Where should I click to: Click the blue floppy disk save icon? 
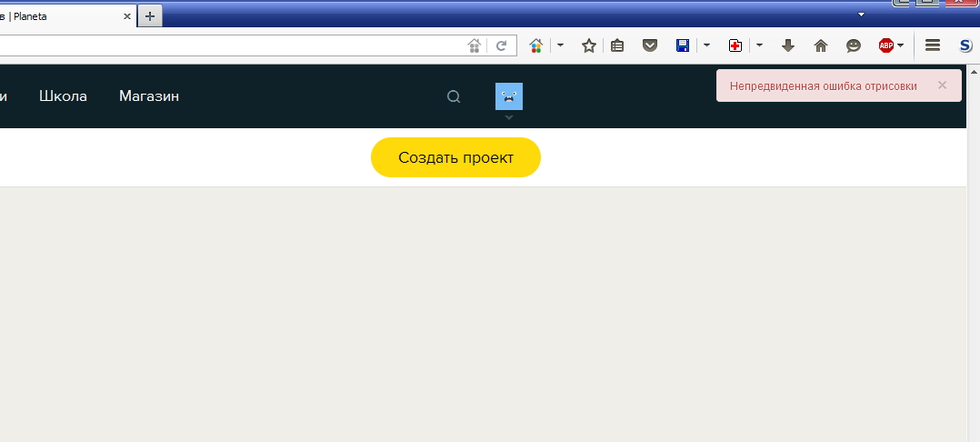coord(683,45)
